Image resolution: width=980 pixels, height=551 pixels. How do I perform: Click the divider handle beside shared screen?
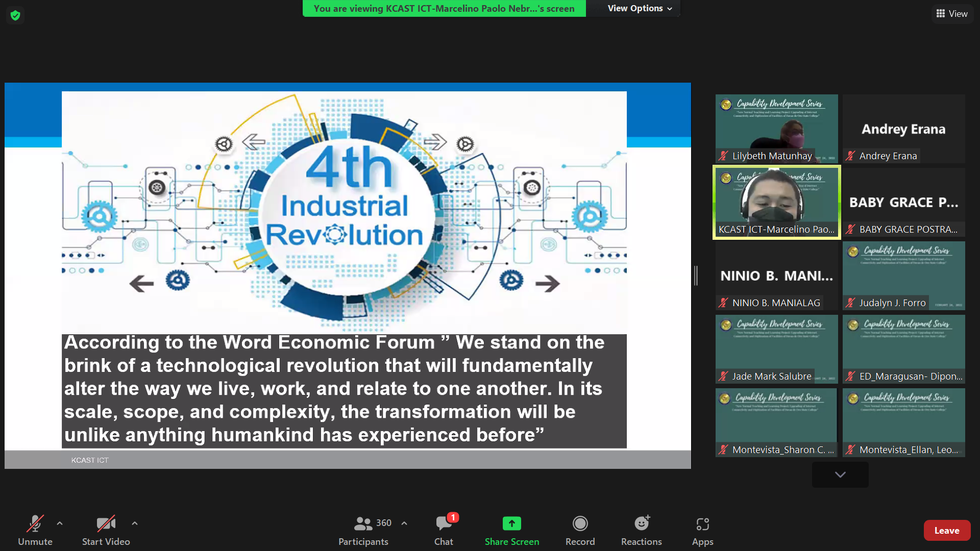(696, 275)
